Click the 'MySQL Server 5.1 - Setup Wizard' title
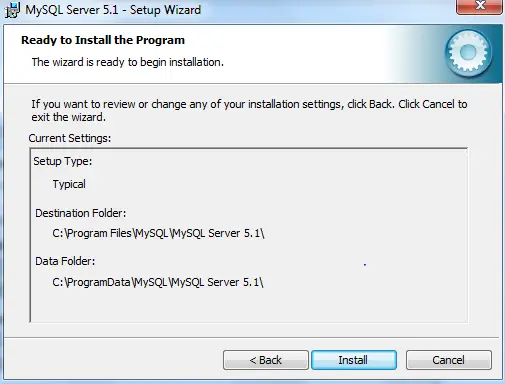The image size is (505, 384). [113, 10]
